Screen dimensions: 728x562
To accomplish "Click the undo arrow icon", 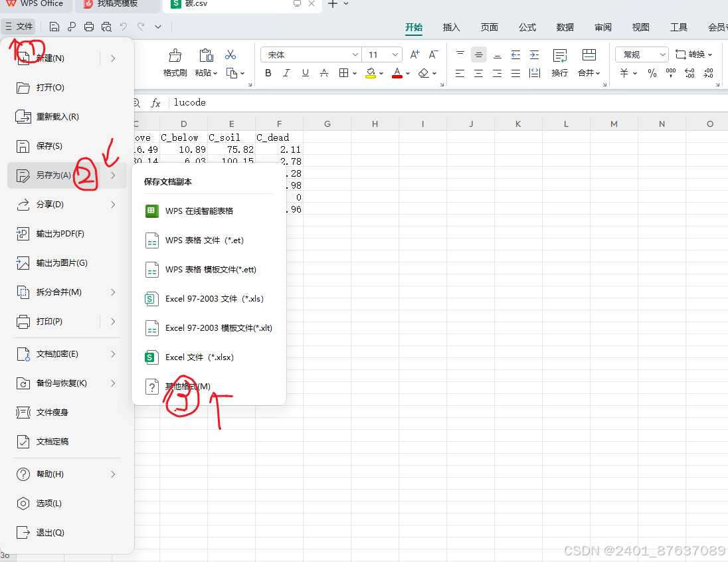I will point(124,27).
